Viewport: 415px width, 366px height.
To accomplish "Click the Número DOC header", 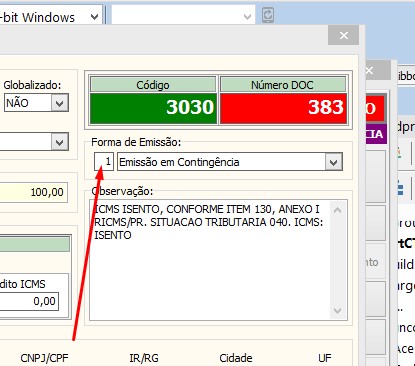I will pos(283,85).
